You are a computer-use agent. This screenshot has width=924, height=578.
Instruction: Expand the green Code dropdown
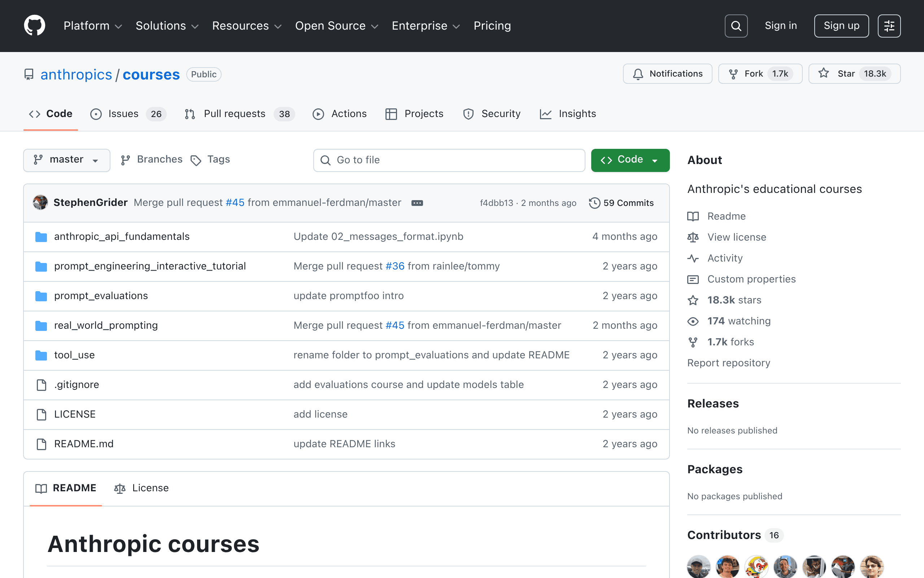tap(630, 160)
